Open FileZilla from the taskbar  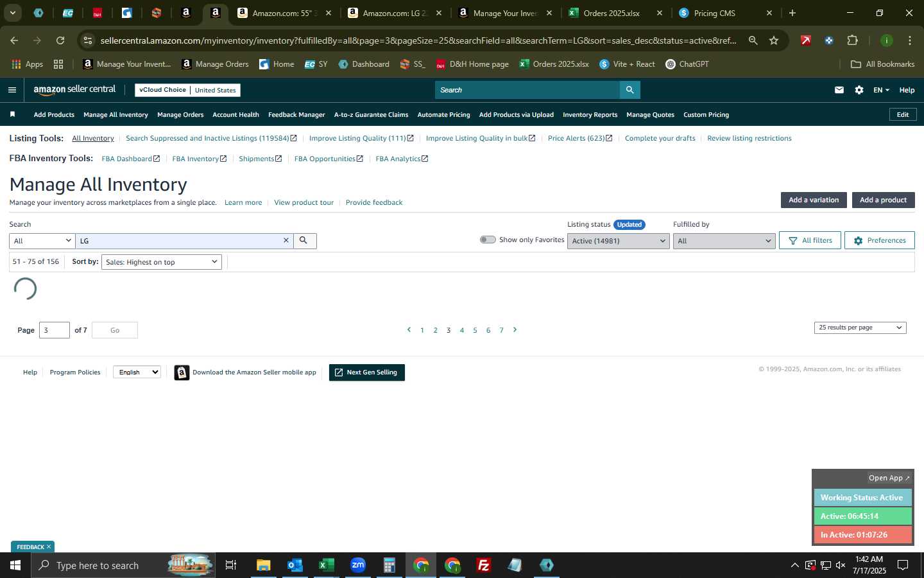(x=484, y=565)
